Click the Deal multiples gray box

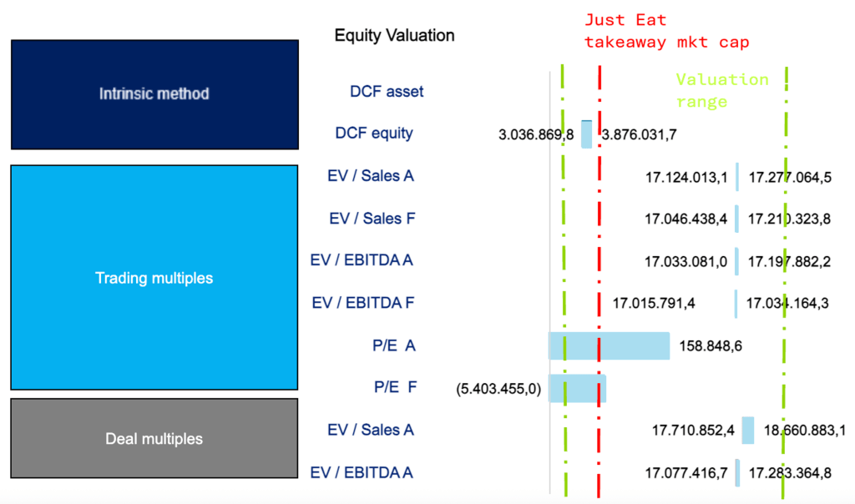154,438
